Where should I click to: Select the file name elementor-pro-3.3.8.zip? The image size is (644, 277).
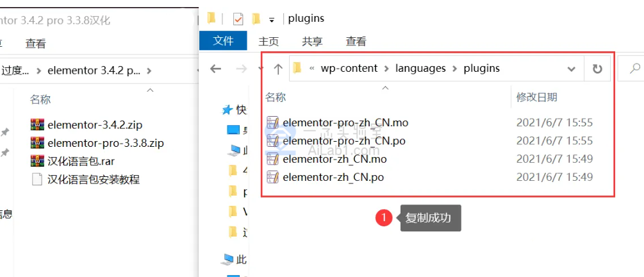pos(106,142)
